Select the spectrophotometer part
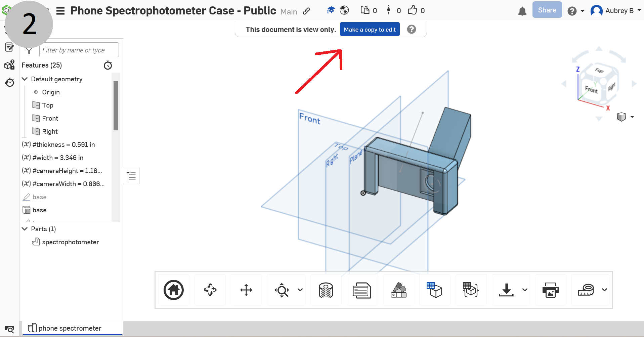Viewport: 644px width, 337px height. (70, 242)
